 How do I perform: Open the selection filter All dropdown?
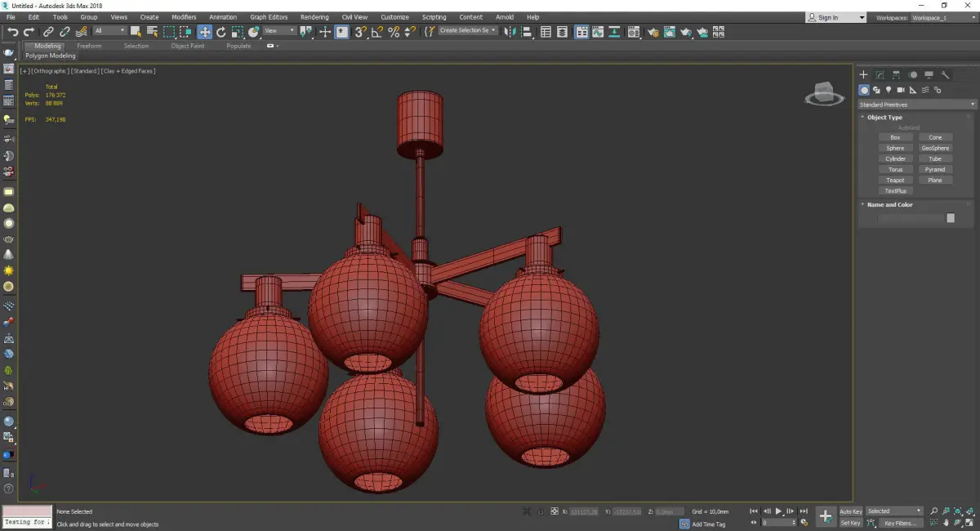(109, 31)
